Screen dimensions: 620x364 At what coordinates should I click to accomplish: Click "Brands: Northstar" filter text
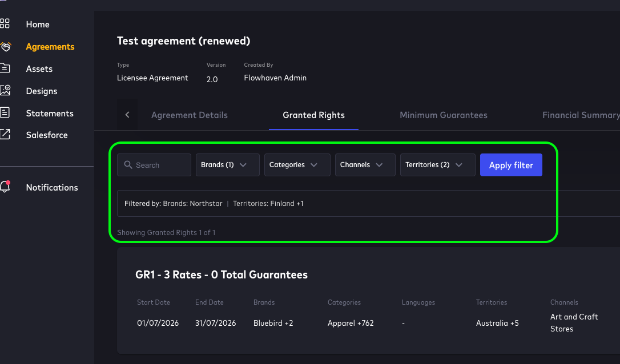click(x=192, y=204)
